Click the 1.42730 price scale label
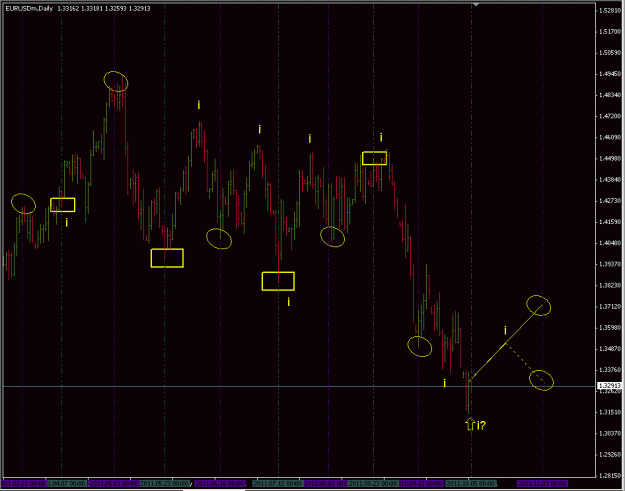The height and width of the screenshot is (491, 625). tap(610, 200)
